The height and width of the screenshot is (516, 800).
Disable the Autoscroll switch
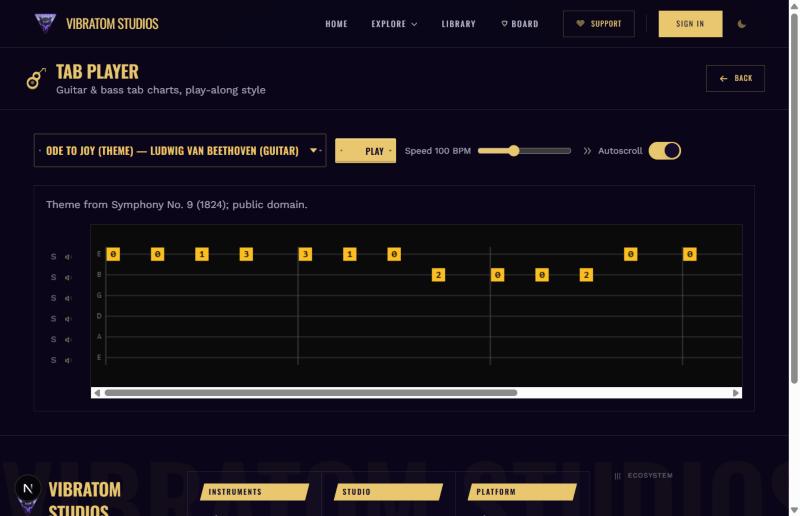[x=664, y=151]
